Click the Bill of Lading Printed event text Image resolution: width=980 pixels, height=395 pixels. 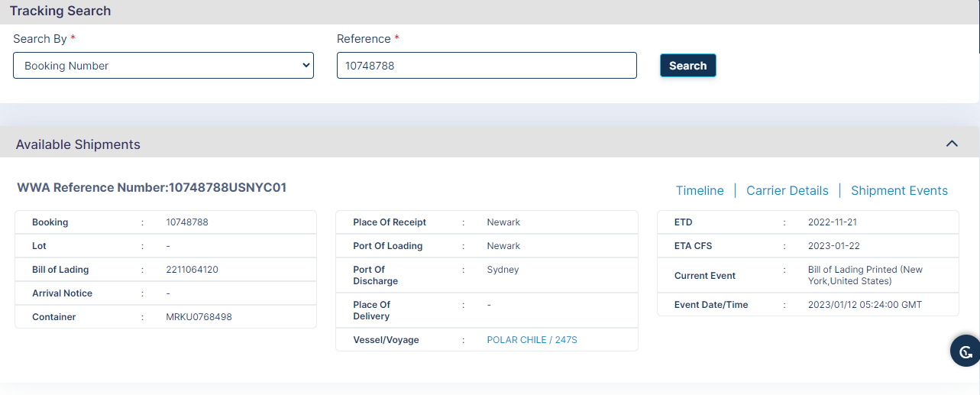pos(865,275)
